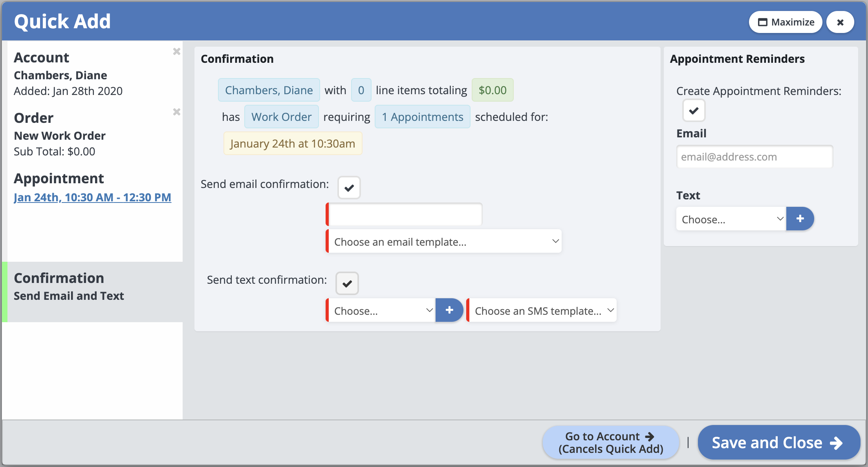Image resolution: width=868 pixels, height=467 pixels.
Task: Click the plus button in Appointment Reminders Text
Action: 800,219
